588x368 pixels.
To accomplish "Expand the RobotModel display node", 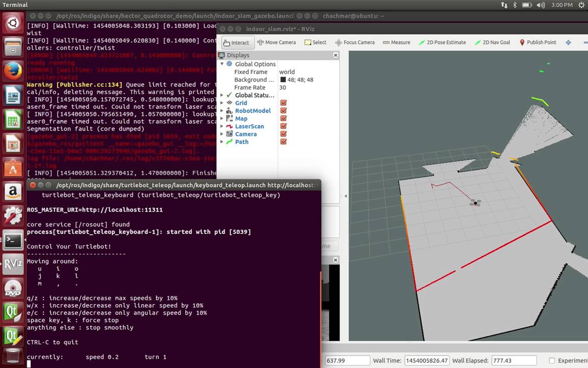I will pos(222,111).
